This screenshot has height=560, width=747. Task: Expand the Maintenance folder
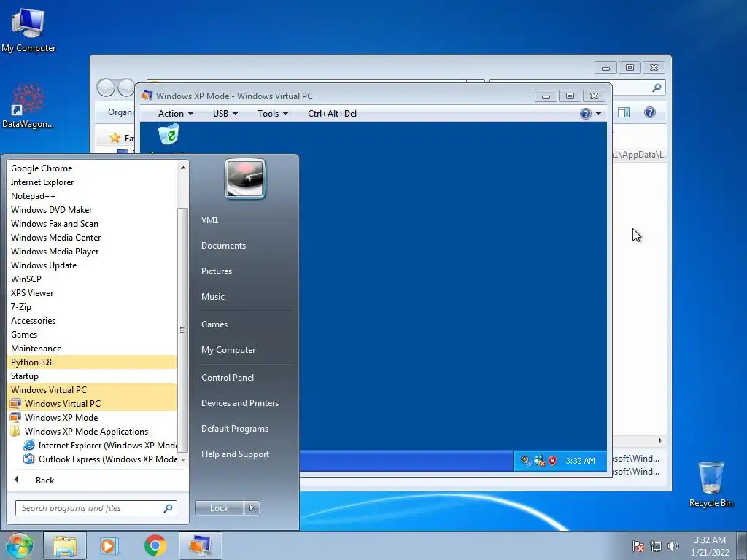click(93, 348)
